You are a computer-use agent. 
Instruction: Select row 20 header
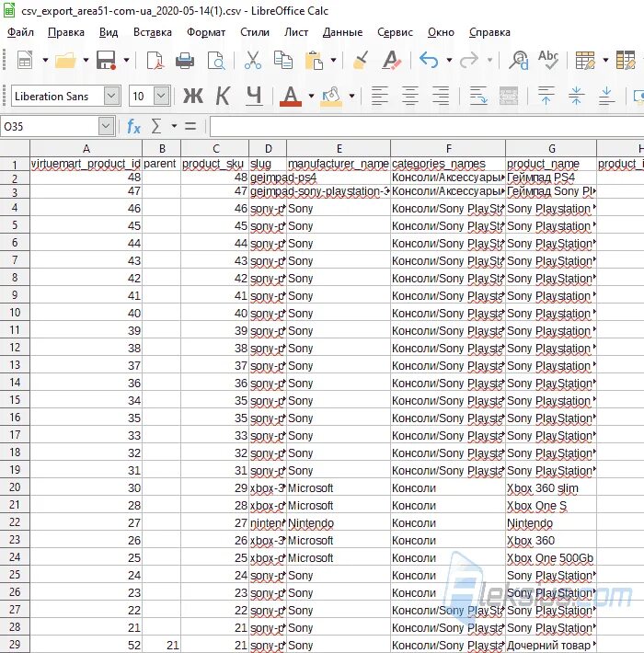15,487
